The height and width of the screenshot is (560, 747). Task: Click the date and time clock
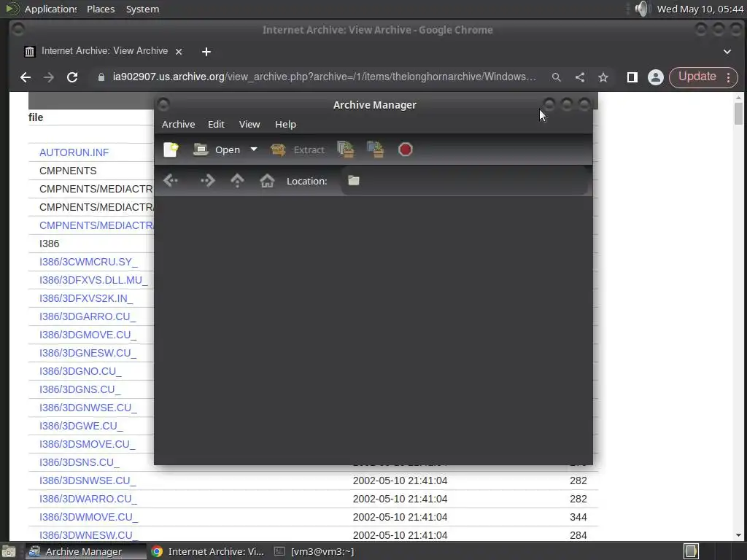[700, 9]
